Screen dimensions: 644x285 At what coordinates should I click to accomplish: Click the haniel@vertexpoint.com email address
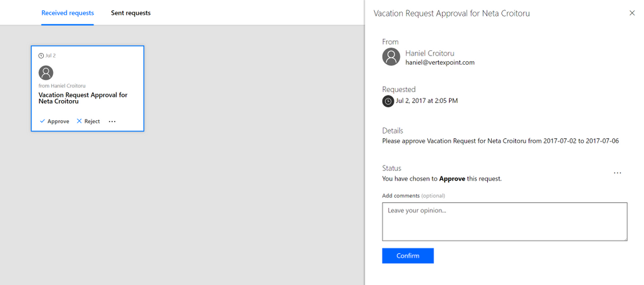[x=440, y=63]
